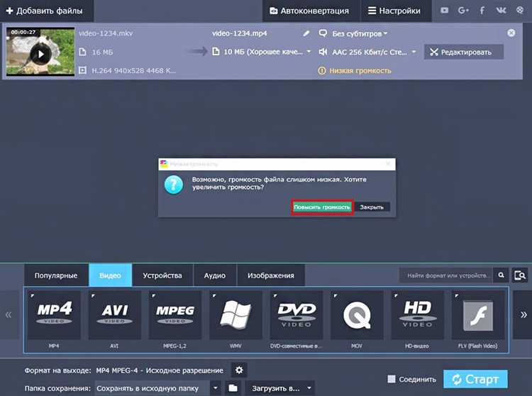This screenshot has height=396, width=532.
Task: Play the video-1234.mkv preview thumbnail
Action: pos(40,53)
